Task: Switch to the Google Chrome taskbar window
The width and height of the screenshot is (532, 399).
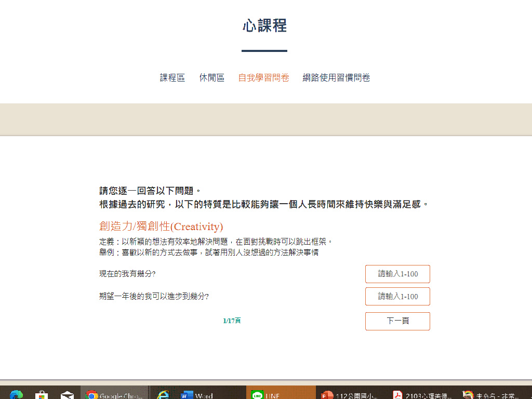Action: (x=114, y=395)
